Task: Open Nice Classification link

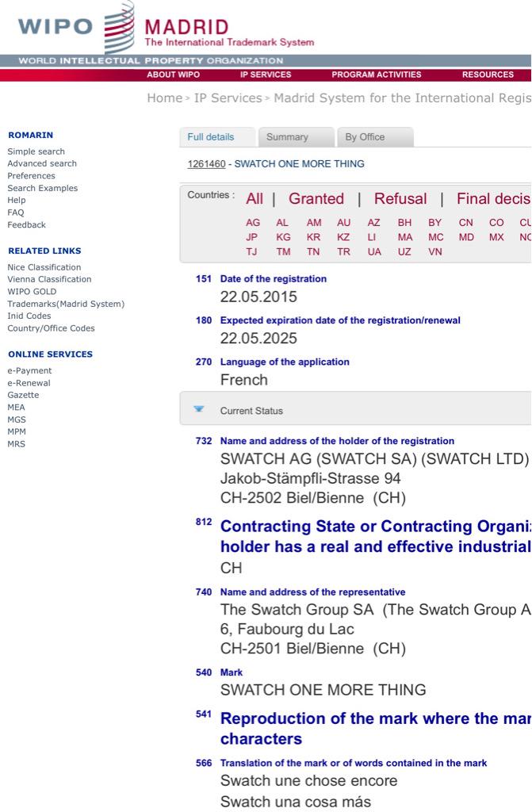Action: 44,268
